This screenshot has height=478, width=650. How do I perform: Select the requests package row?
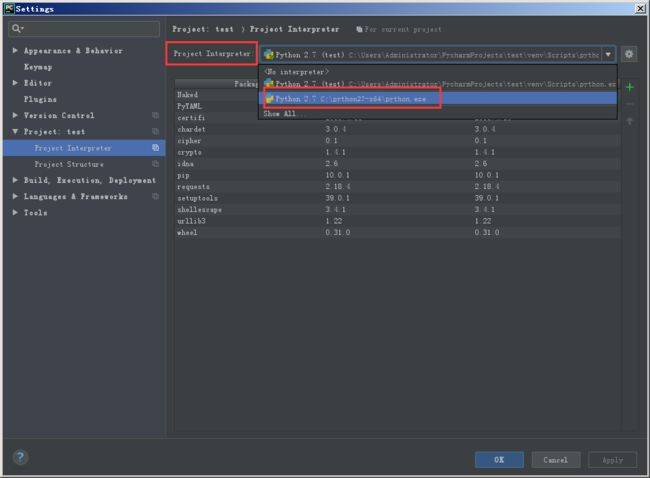397,187
